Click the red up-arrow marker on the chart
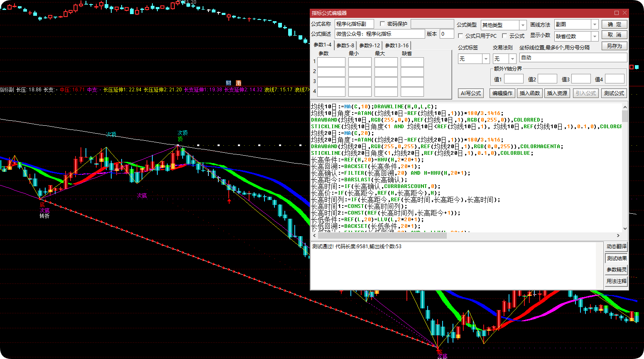This screenshot has width=644, height=359. [229, 201]
